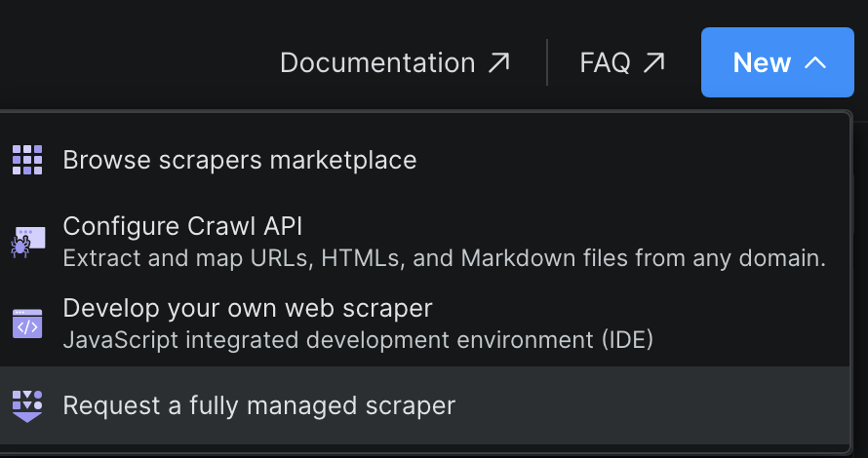Click the 'JavaScript integrated development environment' description

tap(358, 341)
